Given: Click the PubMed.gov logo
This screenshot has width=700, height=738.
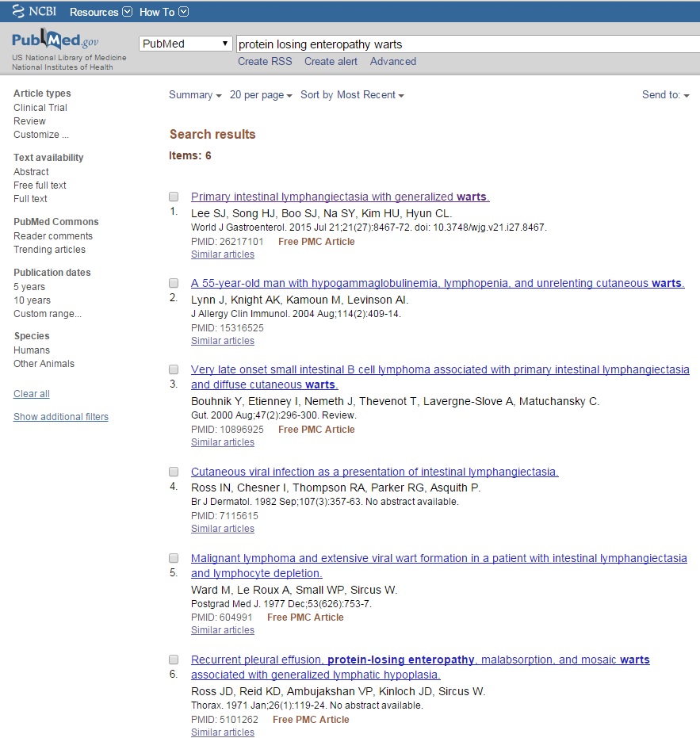Looking at the screenshot, I should pos(55,40).
